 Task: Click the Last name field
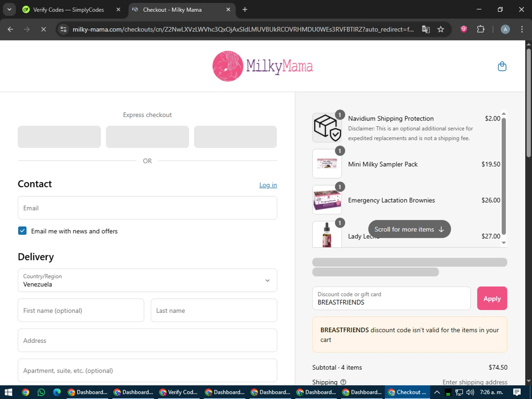(214, 310)
